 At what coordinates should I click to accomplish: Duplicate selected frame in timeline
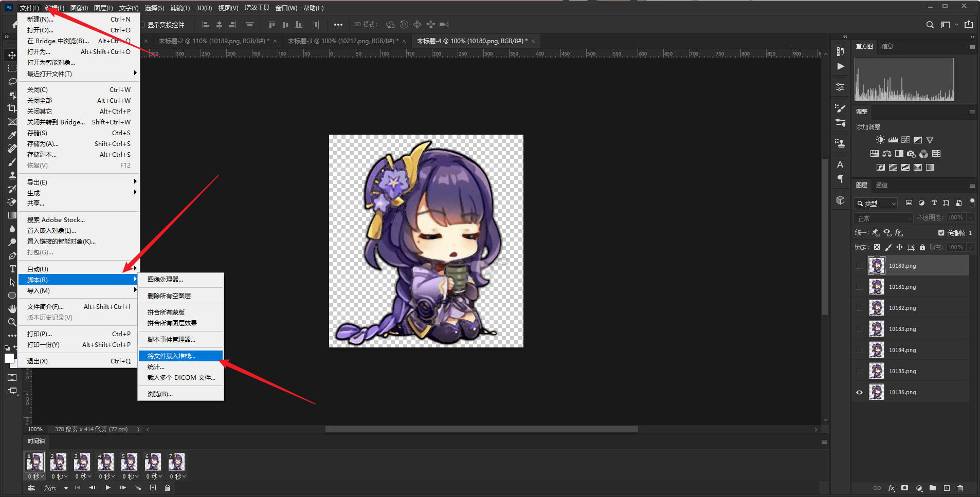click(x=153, y=488)
